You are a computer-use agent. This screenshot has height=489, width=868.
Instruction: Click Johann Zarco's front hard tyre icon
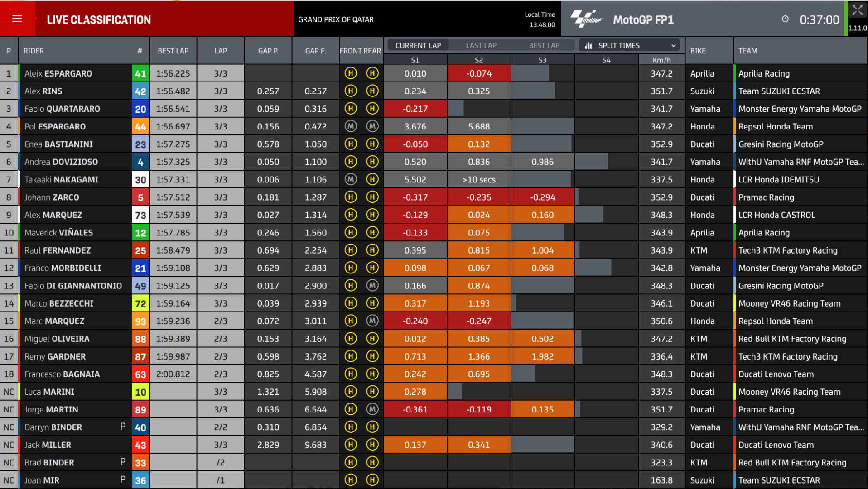351,197
